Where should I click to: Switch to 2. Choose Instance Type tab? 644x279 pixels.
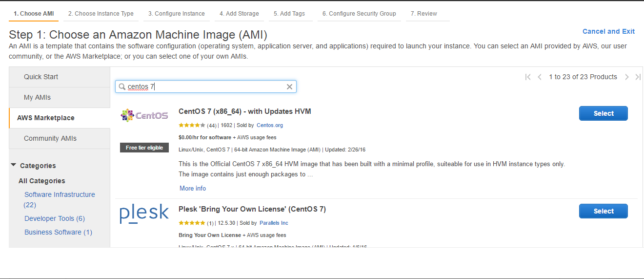click(101, 14)
